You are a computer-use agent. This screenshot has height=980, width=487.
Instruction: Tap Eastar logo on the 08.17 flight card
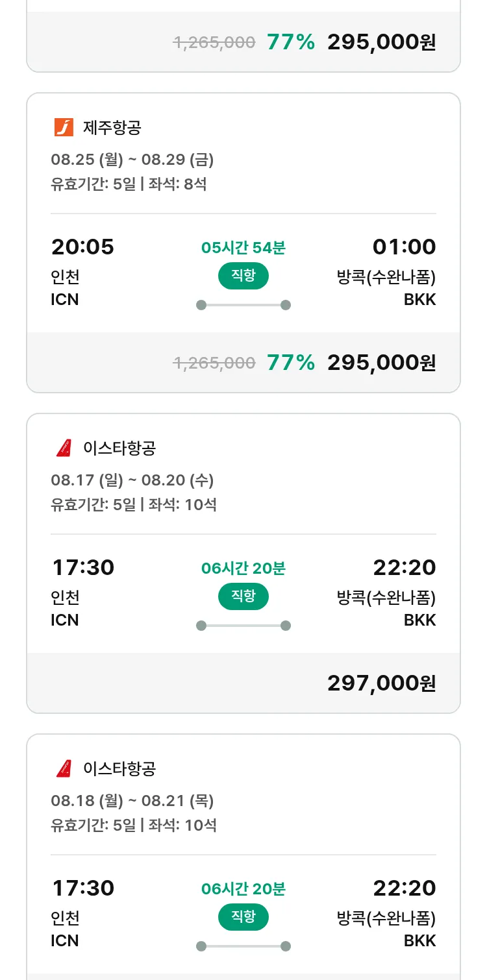coord(64,448)
